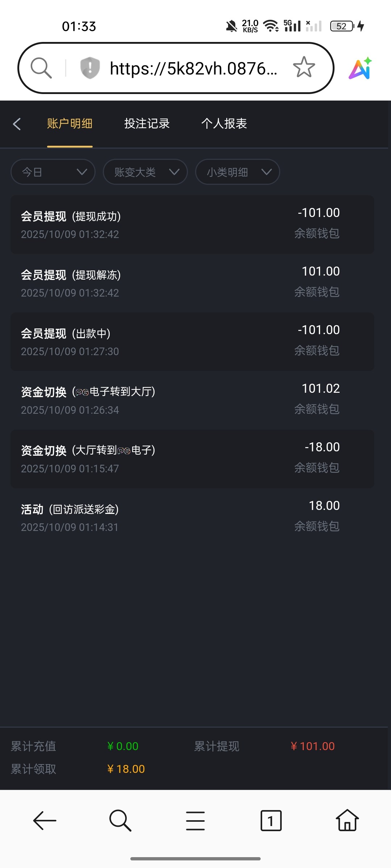Go to browser home page icon
The image size is (391, 868).
347,821
